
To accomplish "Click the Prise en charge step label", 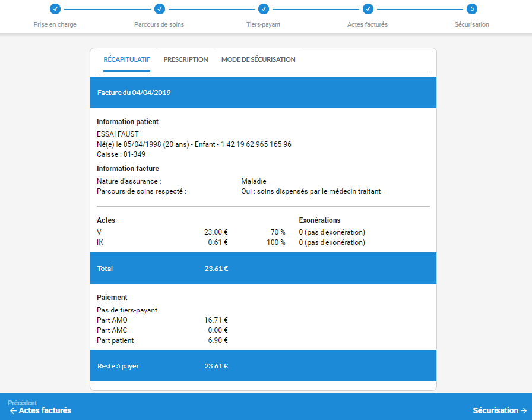I will point(55,25).
